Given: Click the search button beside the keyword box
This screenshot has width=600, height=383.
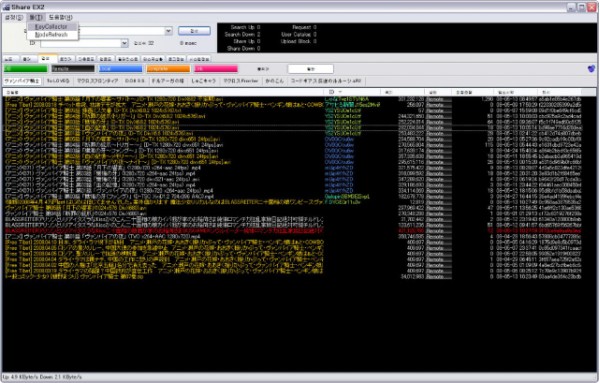Looking at the screenshot, I should point(194,31).
